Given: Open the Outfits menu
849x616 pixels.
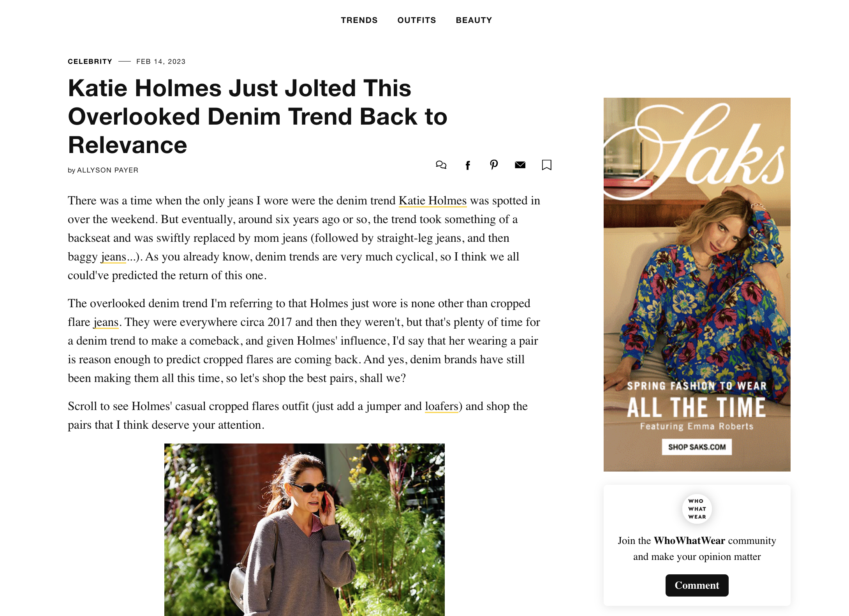Looking at the screenshot, I should pos(417,20).
